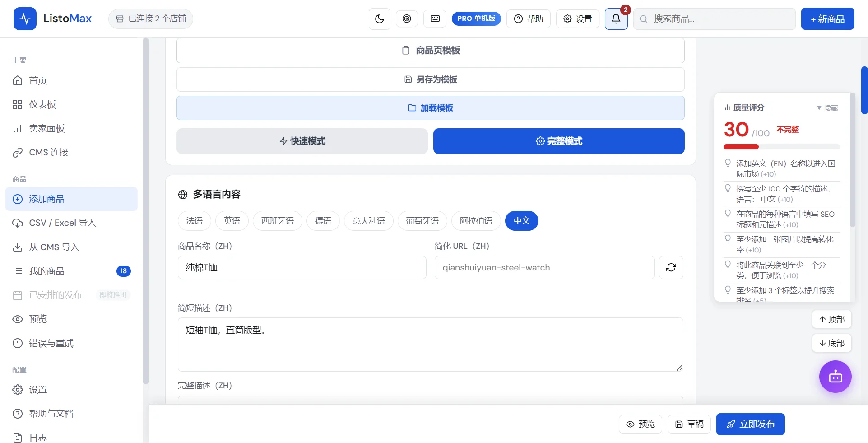Click the PRO 单机版 badge

tap(476, 19)
